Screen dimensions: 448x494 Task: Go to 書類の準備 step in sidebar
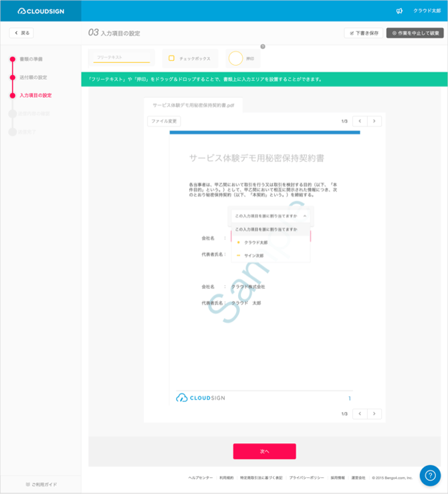(x=31, y=59)
